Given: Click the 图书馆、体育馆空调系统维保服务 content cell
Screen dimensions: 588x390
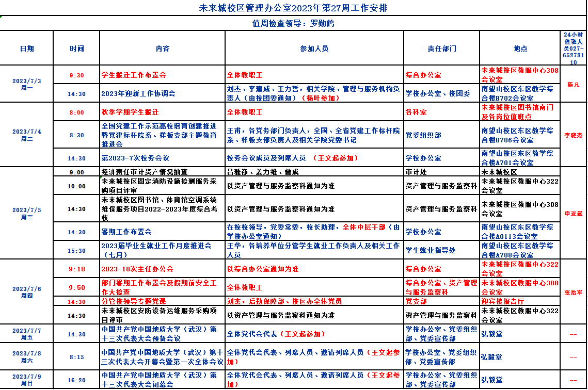Looking at the screenshot, I should [163, 209].
